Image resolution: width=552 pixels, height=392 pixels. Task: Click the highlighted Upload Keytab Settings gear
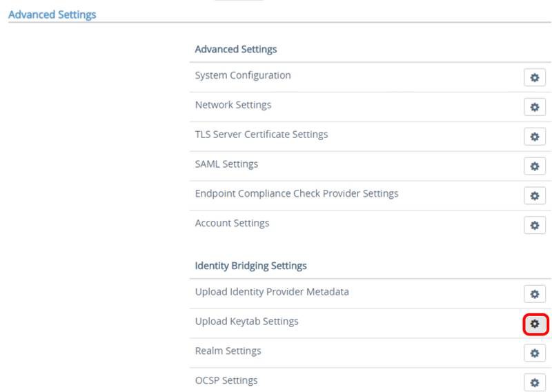(x=534, y=324)
